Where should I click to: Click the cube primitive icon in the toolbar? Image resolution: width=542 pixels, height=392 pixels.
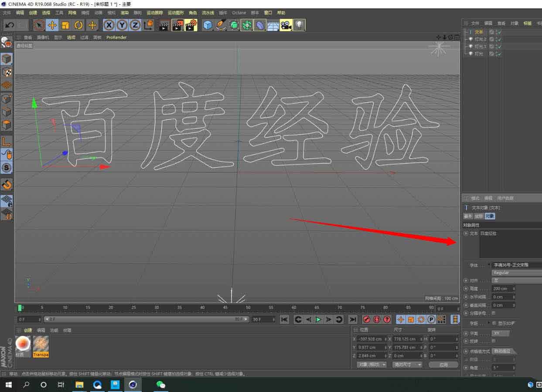[207, 25]
